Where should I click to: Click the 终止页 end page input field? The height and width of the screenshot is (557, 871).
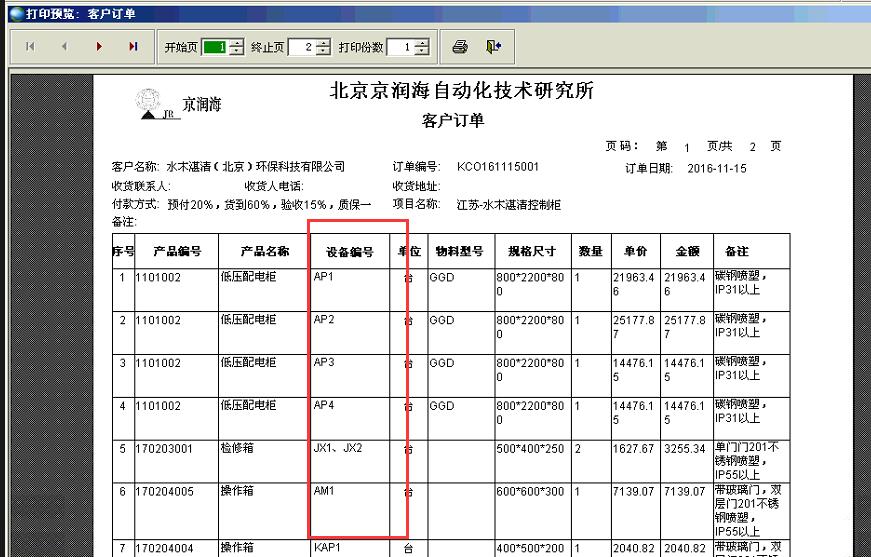(301, 47)
